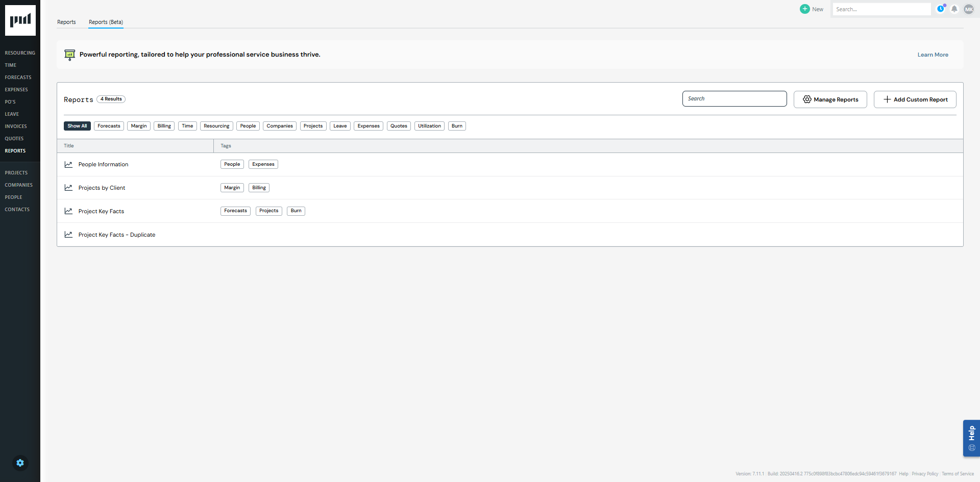The height and width of the screenshot is (482, 980).
Task: Click the Projects by Client chart icon
Action: 68,188
